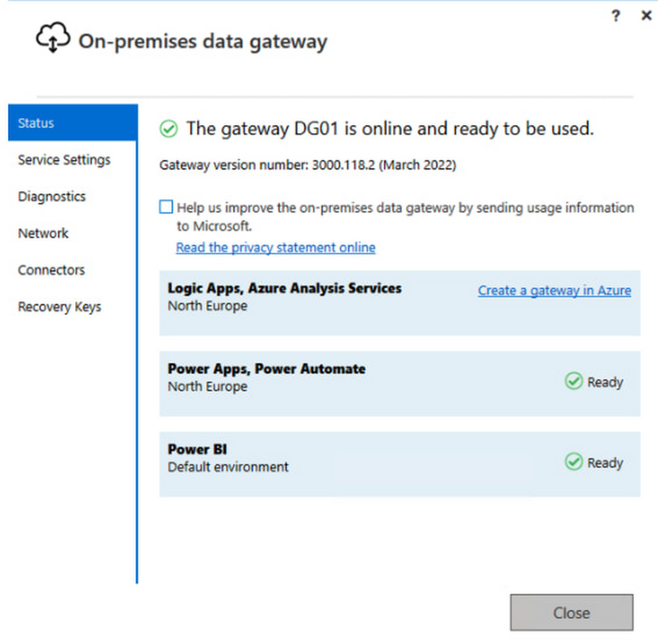
Task: Close the window with the X button
Action: tap(646, 16)
